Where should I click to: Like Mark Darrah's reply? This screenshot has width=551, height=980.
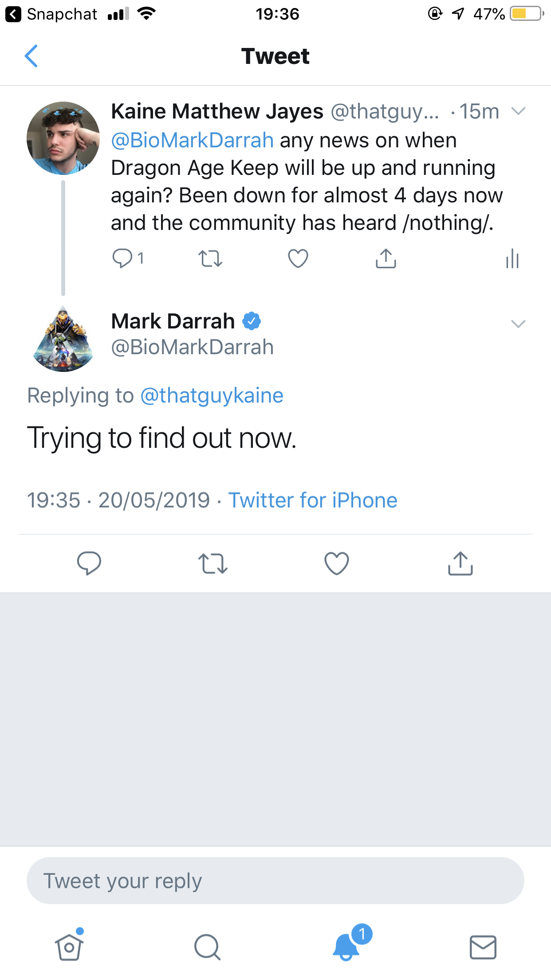336,563
